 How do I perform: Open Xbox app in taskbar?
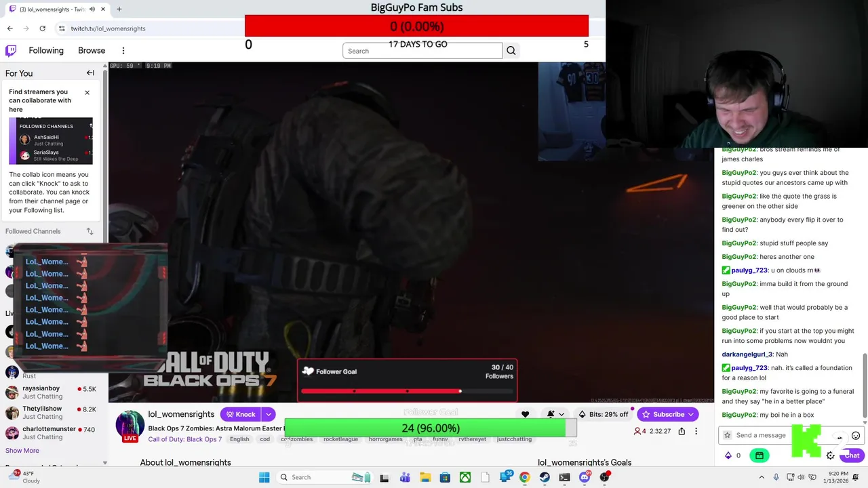(x=465, y=477)
